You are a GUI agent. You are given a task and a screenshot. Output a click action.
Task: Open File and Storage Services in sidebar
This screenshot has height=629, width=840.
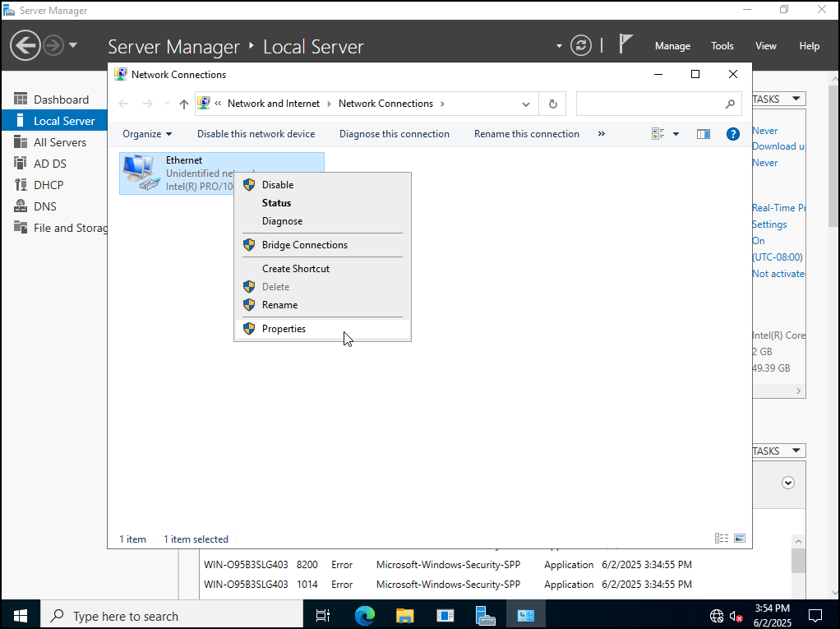(x=54, y=228)
